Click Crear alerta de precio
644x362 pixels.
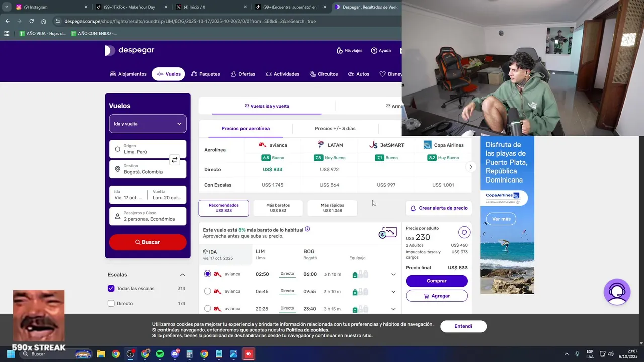[x=439, y=208]
